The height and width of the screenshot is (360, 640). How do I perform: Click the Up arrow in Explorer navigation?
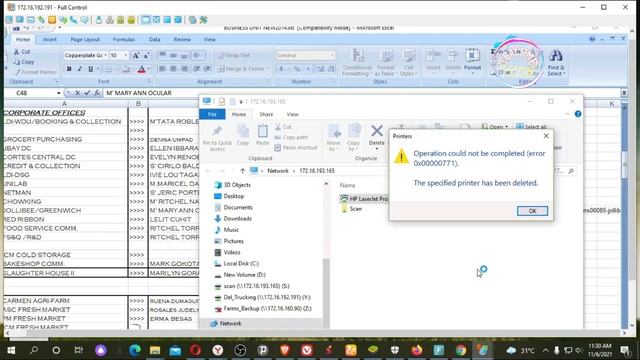[x=242, y=171]
